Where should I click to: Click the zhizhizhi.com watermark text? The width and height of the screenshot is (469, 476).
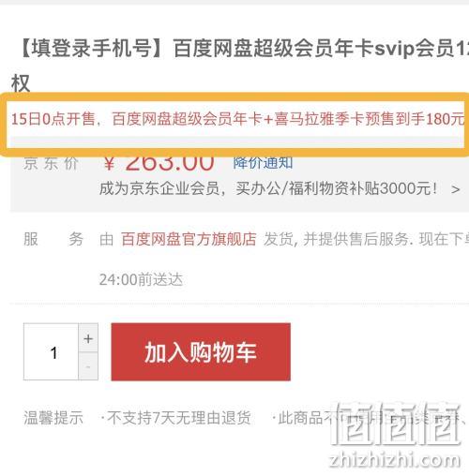(x=395, y=460)
